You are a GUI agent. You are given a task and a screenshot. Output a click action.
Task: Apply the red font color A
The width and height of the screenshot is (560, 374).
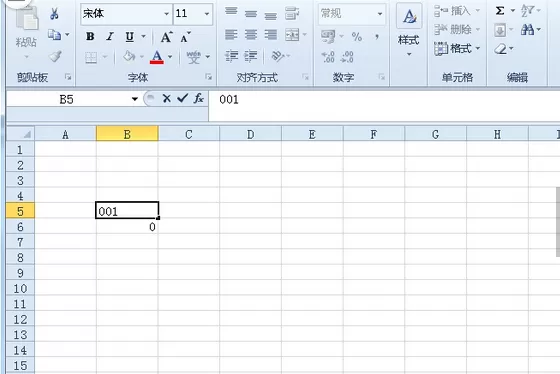point(157,57)
